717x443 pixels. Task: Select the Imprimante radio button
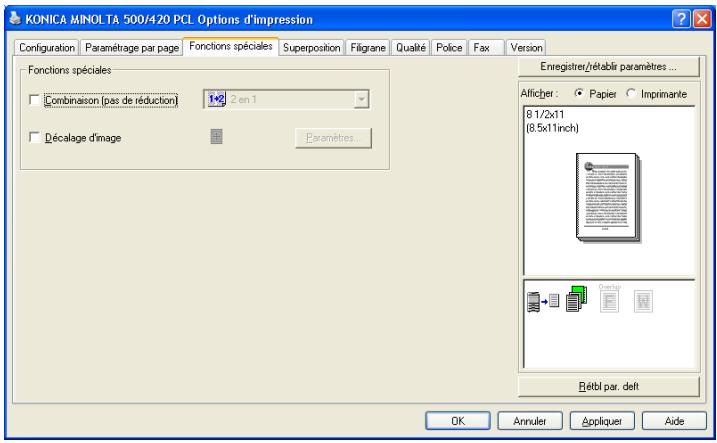click(631, 93)
